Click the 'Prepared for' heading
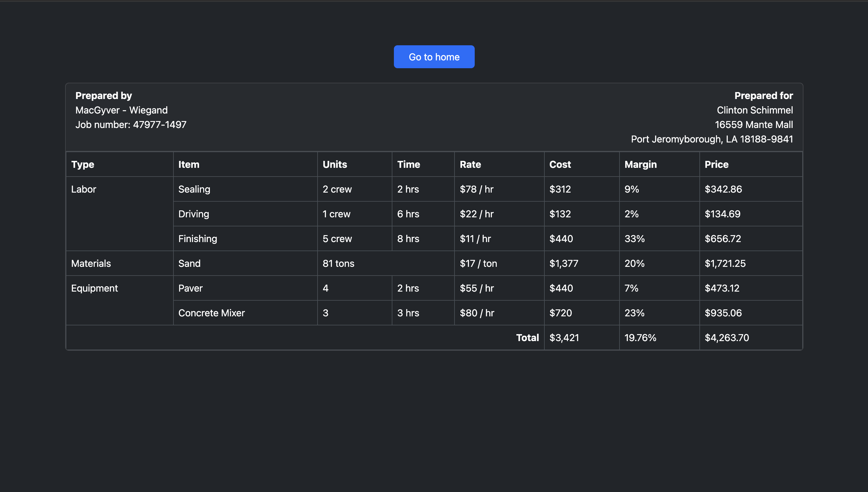The image size is (868, 492). click(x=763, y=96)
